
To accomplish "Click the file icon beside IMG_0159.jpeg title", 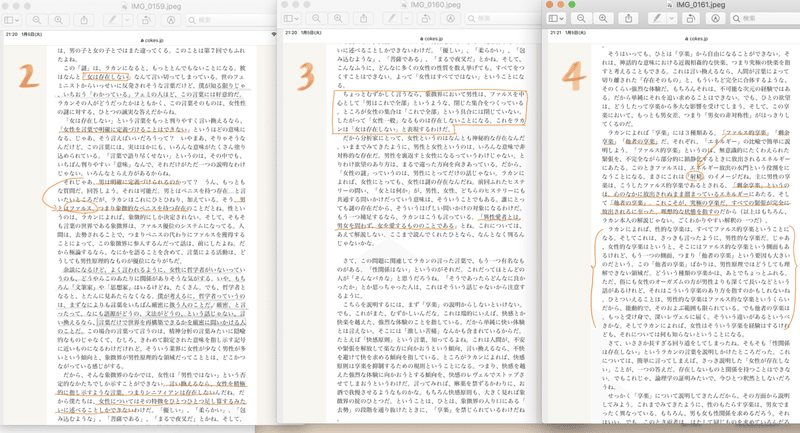I will tap(125, 6).
